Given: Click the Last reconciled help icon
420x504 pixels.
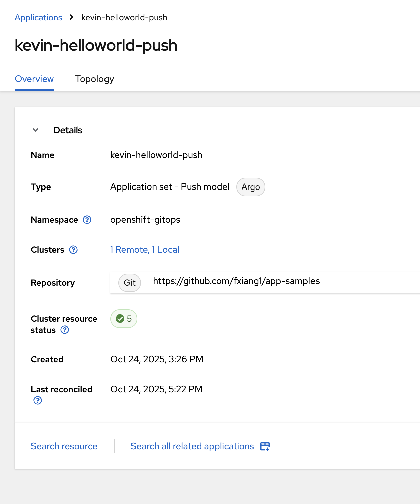Looking at the screenshot, I should [x=38, y=400].
